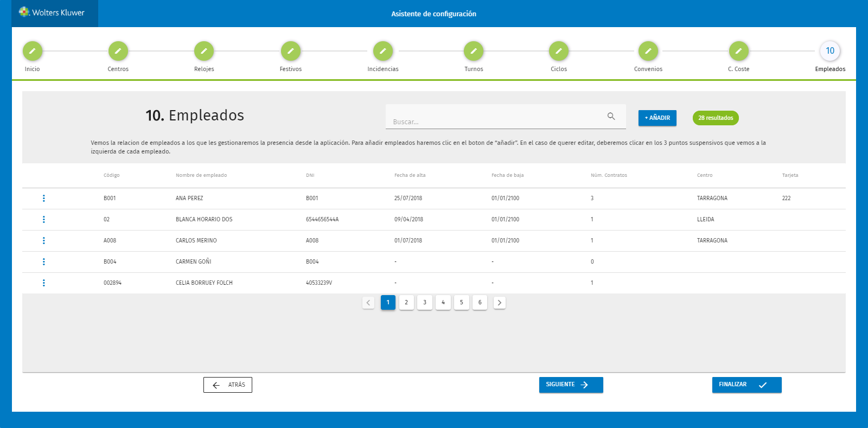Select the Convenios step icon
The width and height of the screenshot is (868, 428).
(x=648, y=51)
